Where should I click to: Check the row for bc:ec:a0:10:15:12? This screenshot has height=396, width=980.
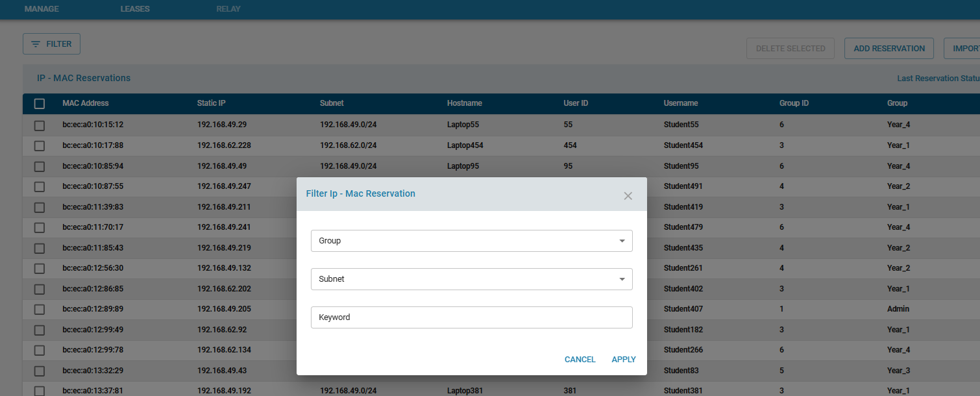point(40,125)
